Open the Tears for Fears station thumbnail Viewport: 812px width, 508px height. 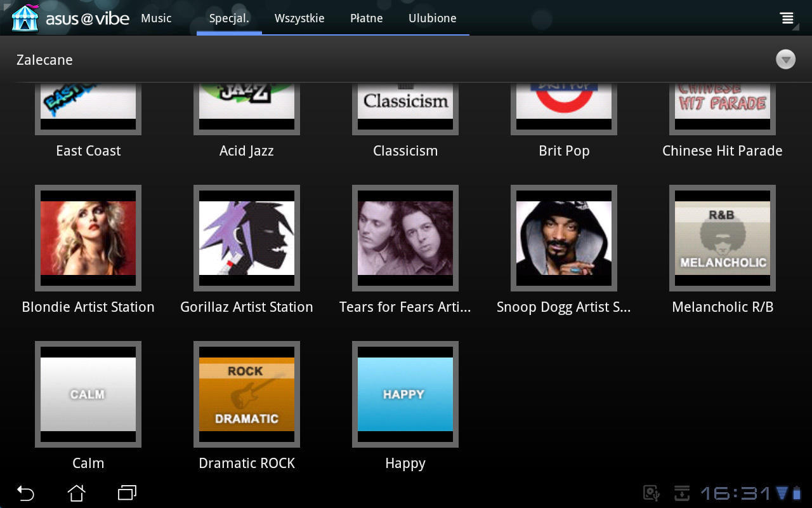[405, 238]
